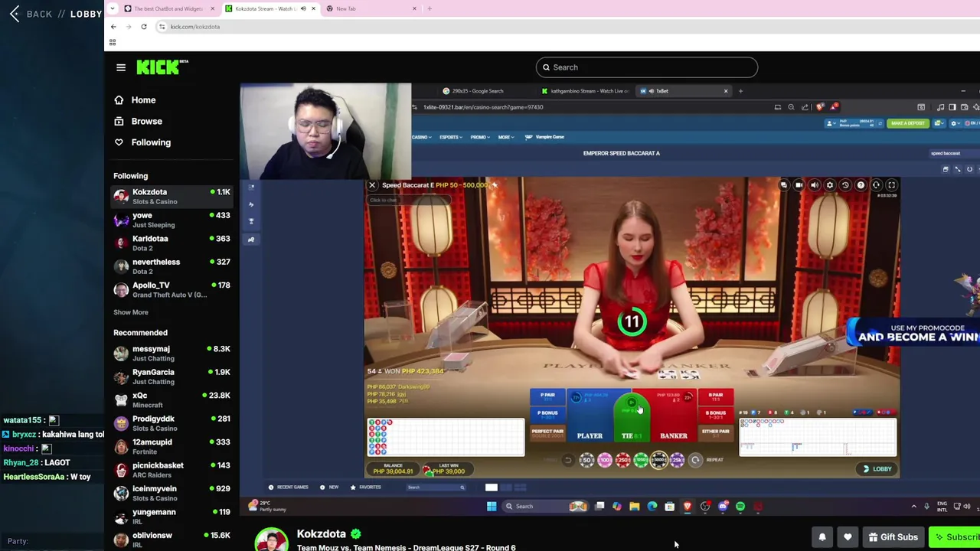Open 12amcupid recommended channel
980x551 pixels.
171,447
